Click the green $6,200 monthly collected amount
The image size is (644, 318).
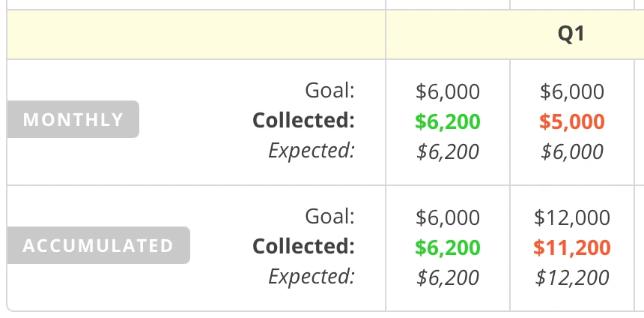pyautogui.click(x=448, y=121)
